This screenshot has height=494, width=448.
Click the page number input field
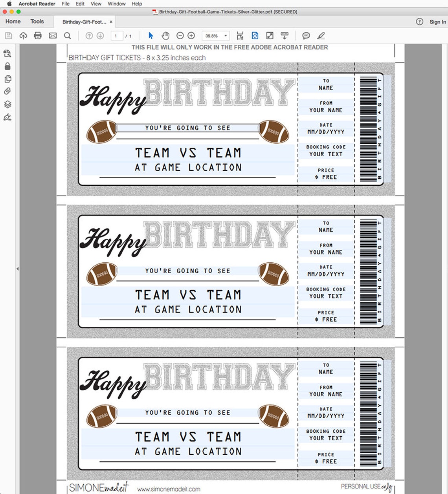116,35
